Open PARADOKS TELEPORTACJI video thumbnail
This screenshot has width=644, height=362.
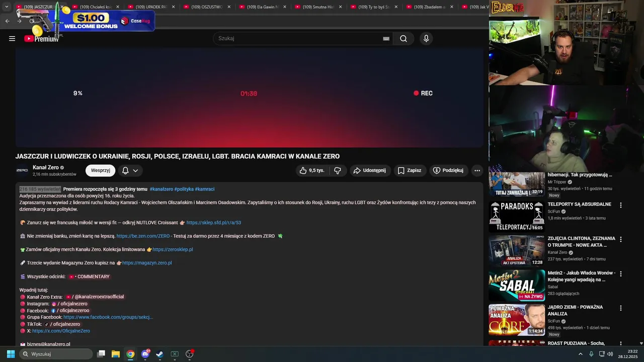[x=517, y=217]
